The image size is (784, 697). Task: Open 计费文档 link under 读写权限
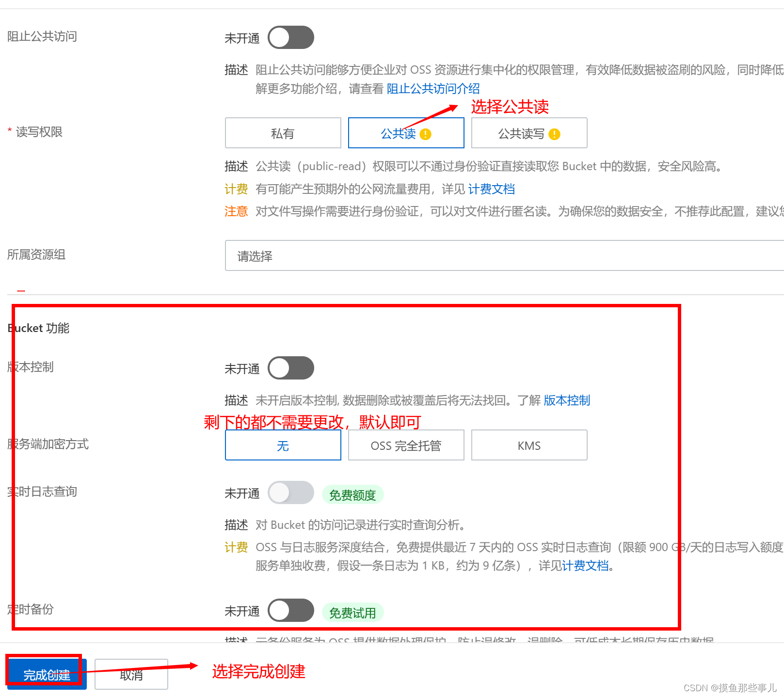491,189
